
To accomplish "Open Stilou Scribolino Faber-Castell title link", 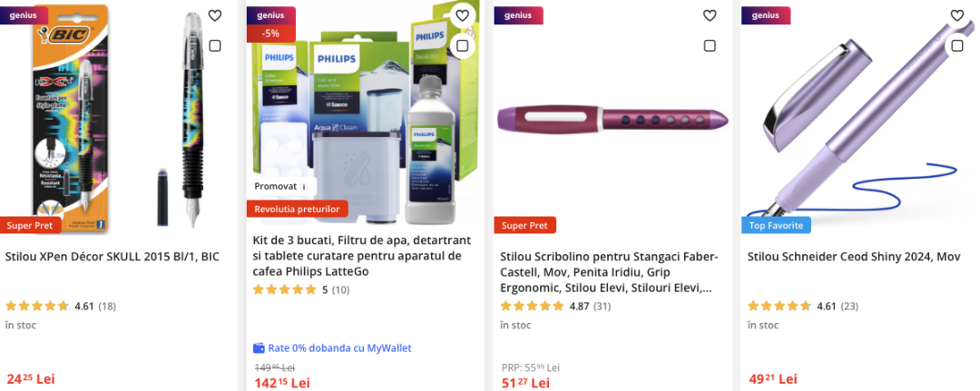I will (x=609, y=272).
